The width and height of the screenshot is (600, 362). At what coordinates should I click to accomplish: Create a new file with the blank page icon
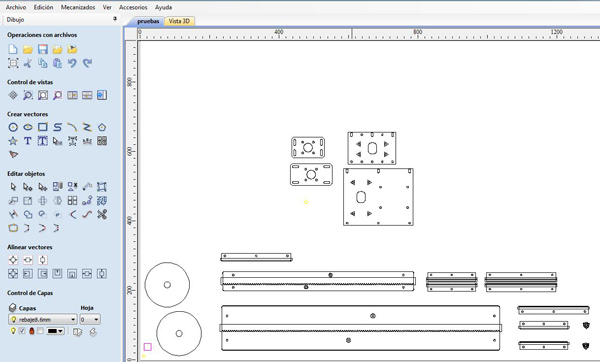click(x=13, y=49)
